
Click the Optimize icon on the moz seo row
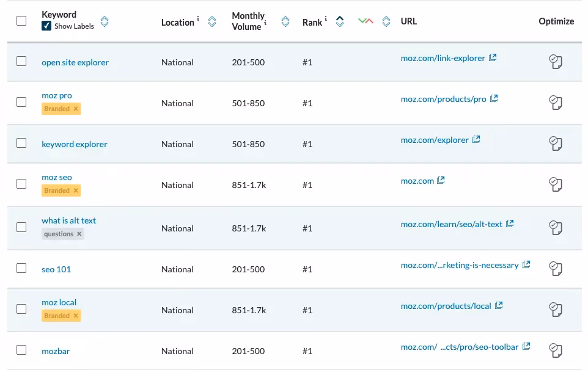pyautogui.click(x=556, y=184)
